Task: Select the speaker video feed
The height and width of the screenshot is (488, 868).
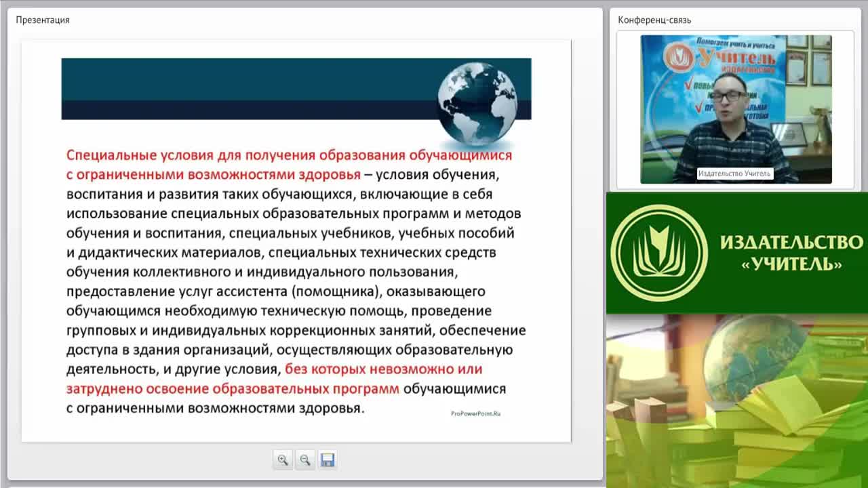Action: [736, 109]
